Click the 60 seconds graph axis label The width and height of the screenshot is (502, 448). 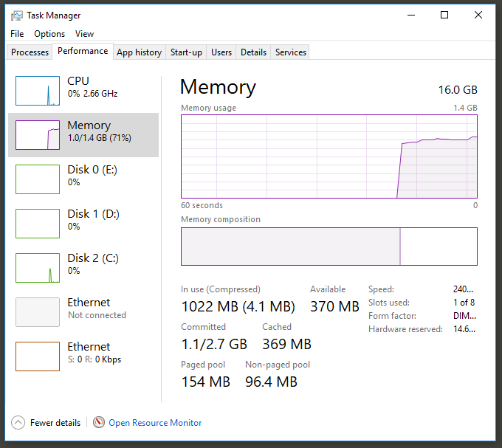[x=202, y=205]
